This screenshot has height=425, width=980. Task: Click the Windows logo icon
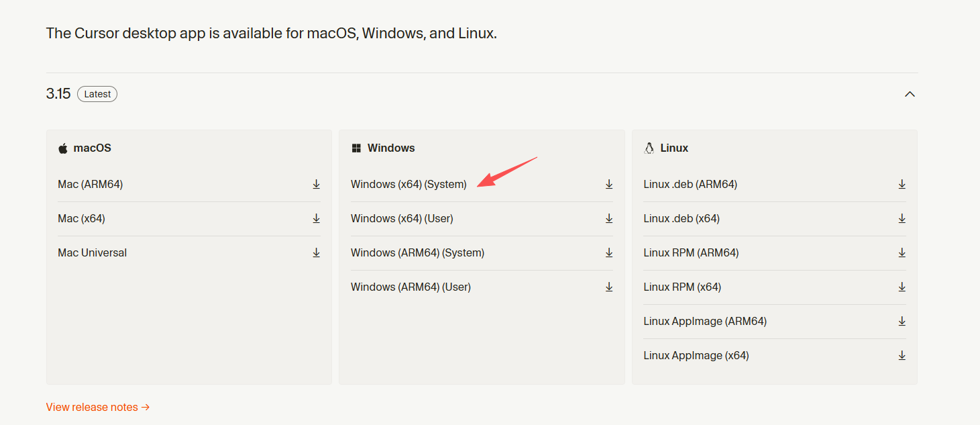356,148
